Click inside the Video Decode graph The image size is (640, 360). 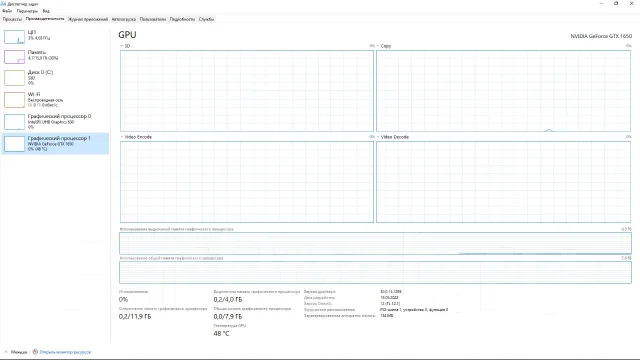[x=503, y=182]
